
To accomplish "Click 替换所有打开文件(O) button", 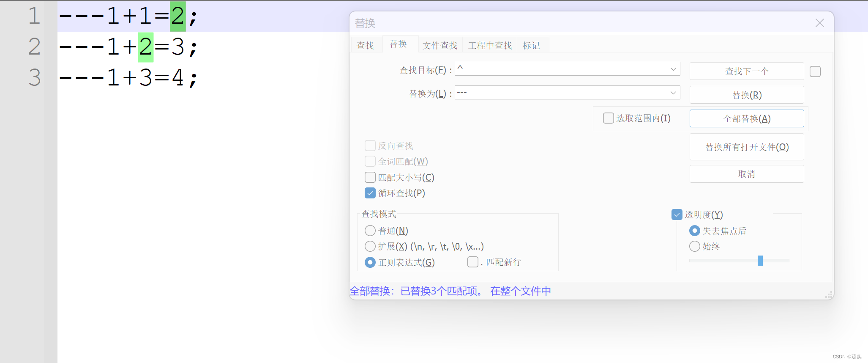I will tap(747, 147).
